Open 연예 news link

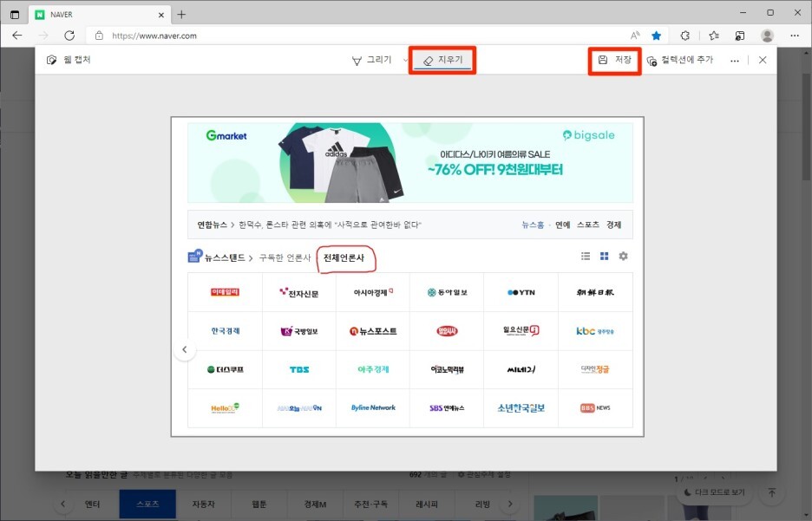[x=562, y=225]
